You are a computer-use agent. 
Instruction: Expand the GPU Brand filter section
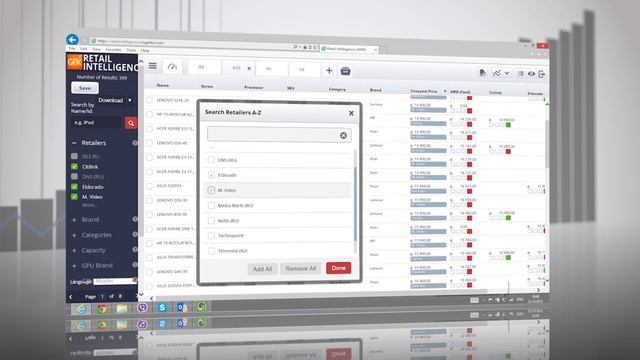point(74,266)
